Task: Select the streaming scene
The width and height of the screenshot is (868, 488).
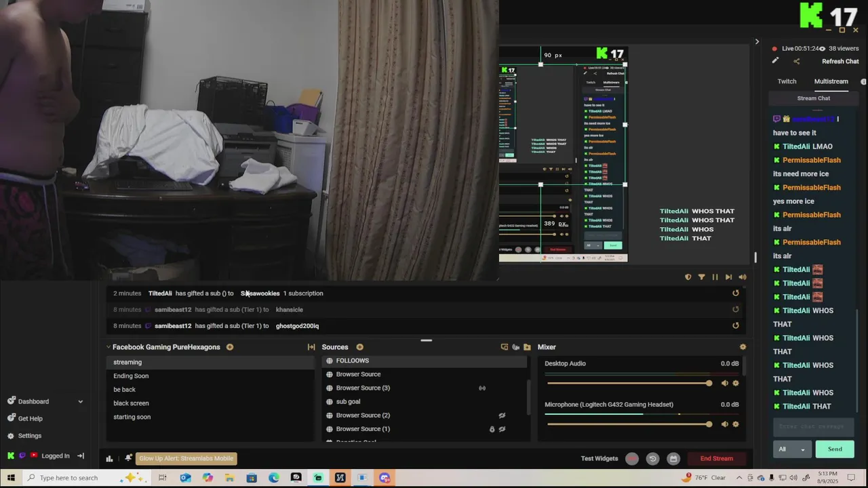Action: 210,363
